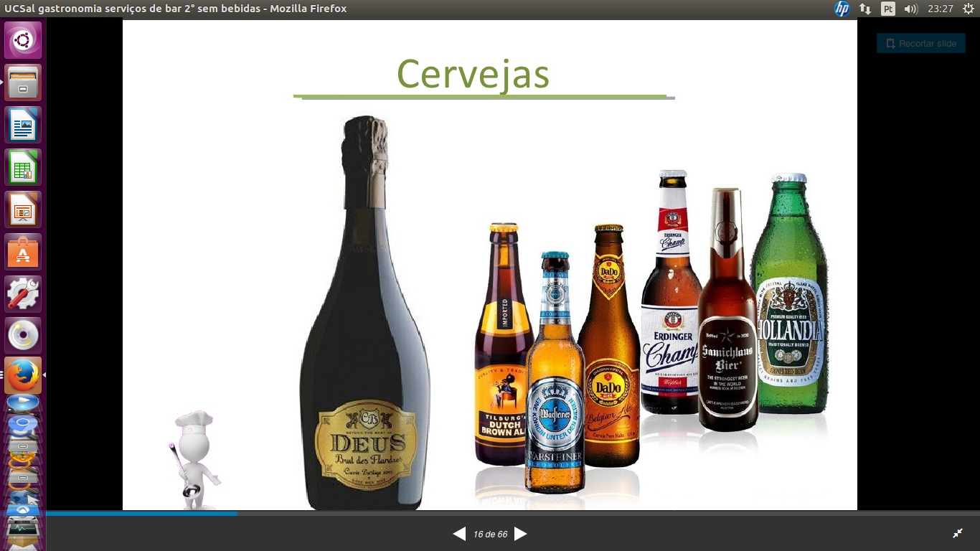980x551 pixels.
Task: Launch LibreOffice Calc from the launcher
Action: 23,167
